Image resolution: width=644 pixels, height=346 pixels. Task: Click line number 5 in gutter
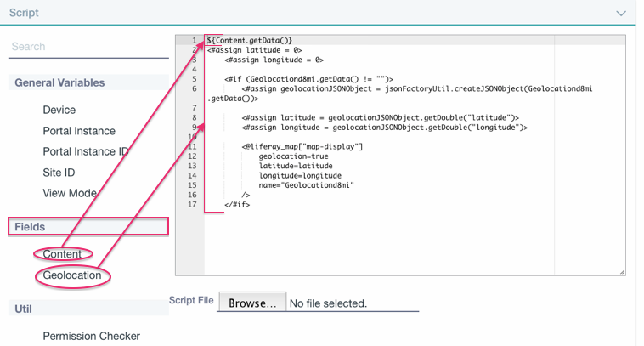pyautogui.click(x=195, y=79)
